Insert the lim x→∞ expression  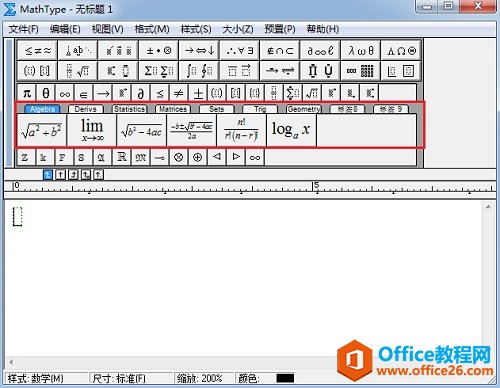click(x=92, y=130)
